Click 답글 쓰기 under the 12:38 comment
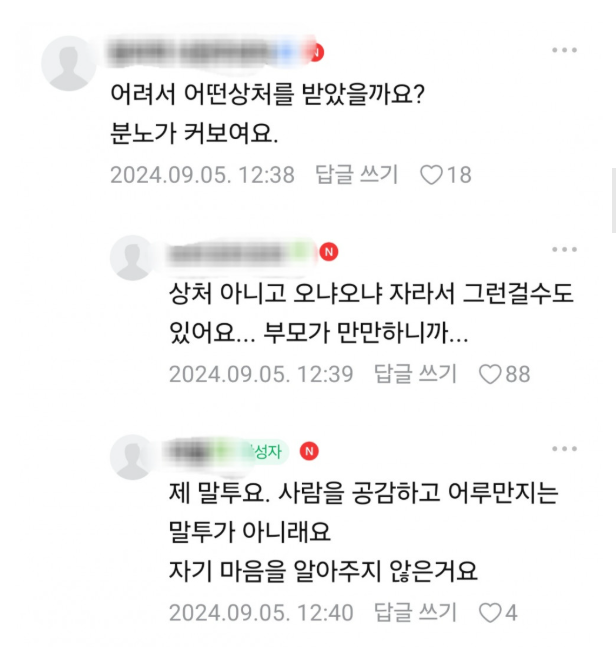 (x=356, y=174)
